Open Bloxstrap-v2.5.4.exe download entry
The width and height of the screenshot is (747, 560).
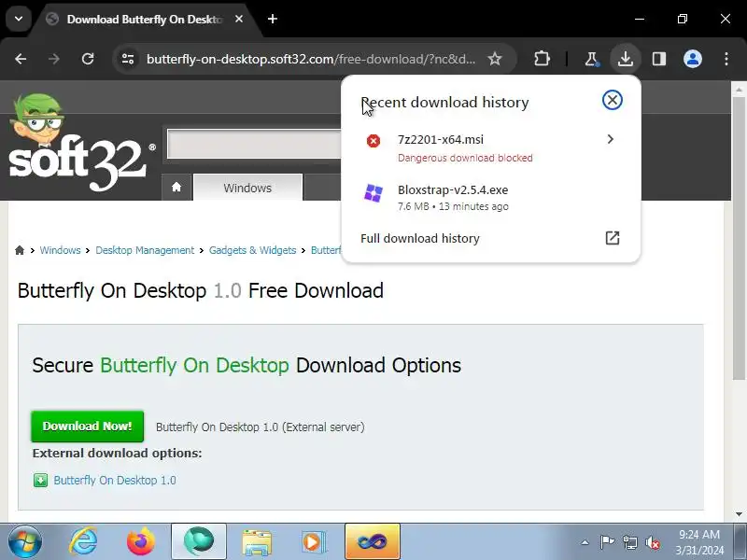(491, 198)
